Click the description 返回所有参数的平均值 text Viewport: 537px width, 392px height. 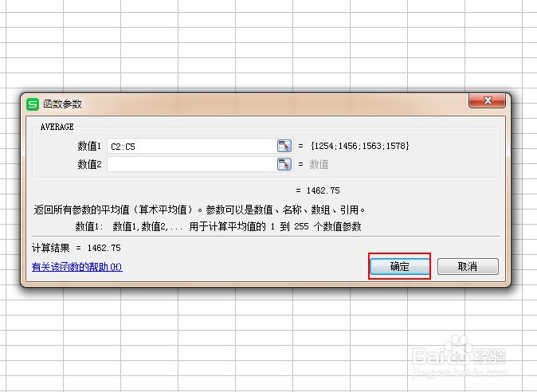click(199, 210)
